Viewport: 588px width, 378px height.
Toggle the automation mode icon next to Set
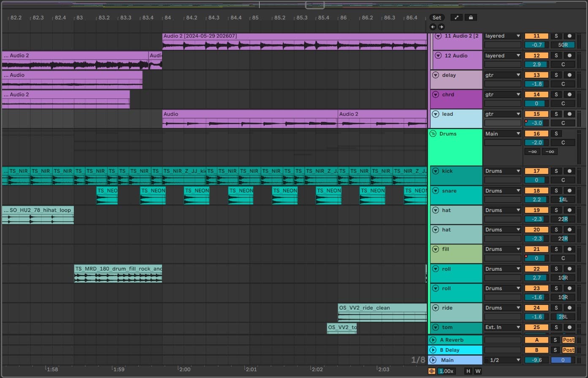coord(456,17)
